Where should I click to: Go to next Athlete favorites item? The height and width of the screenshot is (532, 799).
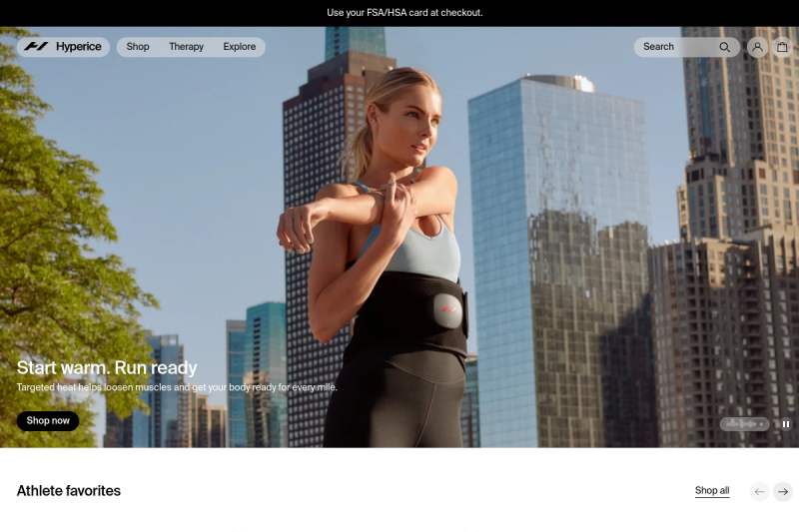pos(783,492)
